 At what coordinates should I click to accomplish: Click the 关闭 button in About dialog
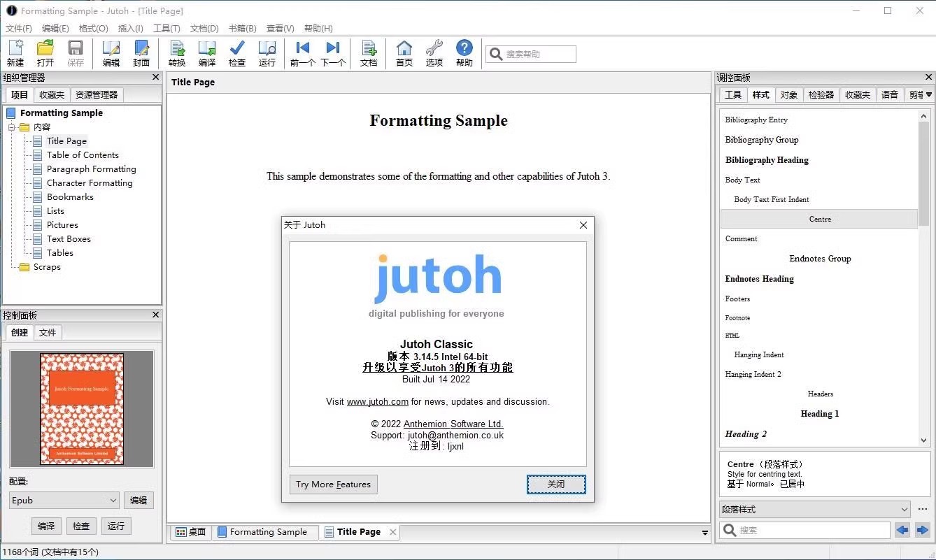tap(556, 484)
